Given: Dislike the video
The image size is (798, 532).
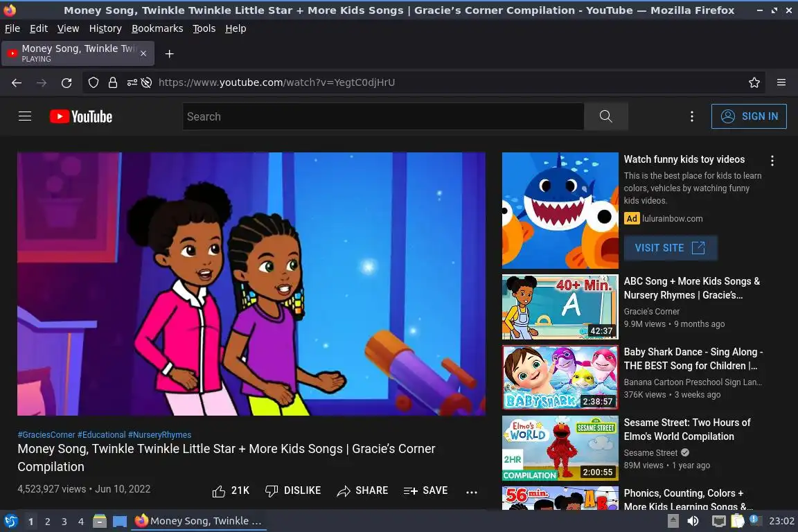Looking at the screenshot, I should [x=293, y=490].
